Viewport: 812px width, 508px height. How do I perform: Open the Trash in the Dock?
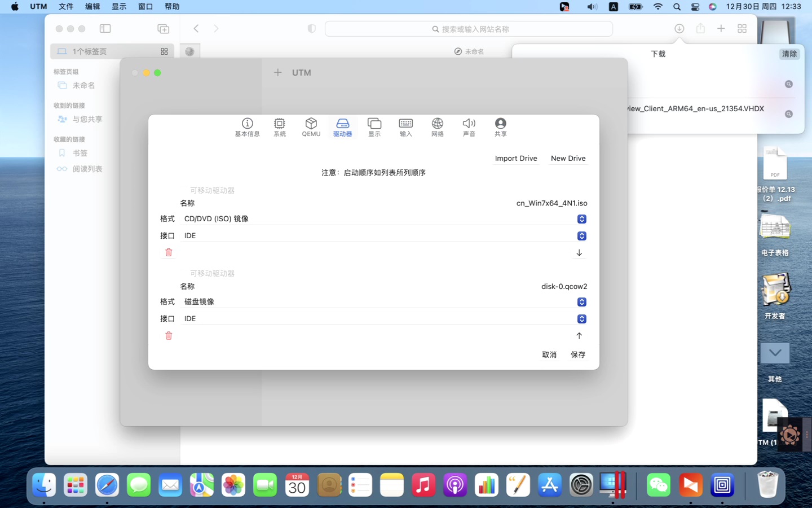[x=767, y=484]
